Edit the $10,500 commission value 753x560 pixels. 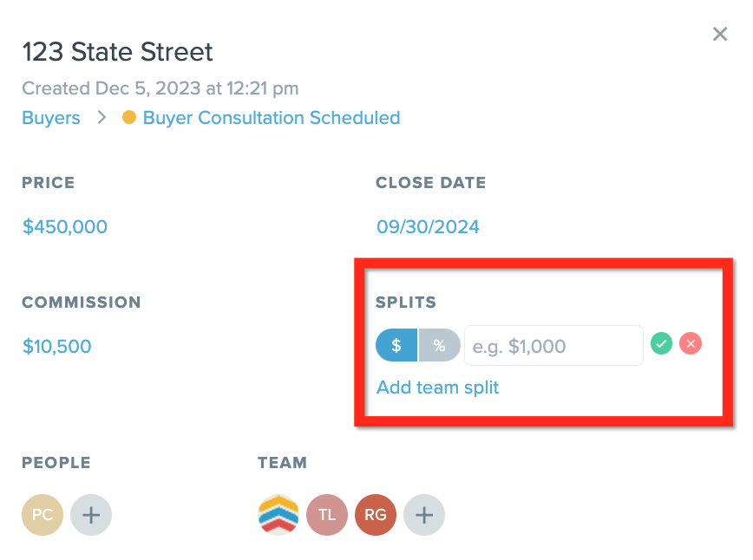click(x=56, y=346)
